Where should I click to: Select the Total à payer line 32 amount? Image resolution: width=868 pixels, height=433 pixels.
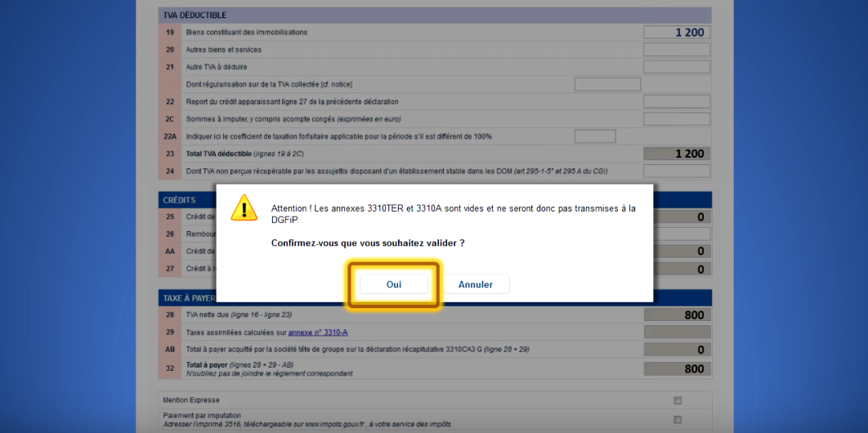pos(677,368)
